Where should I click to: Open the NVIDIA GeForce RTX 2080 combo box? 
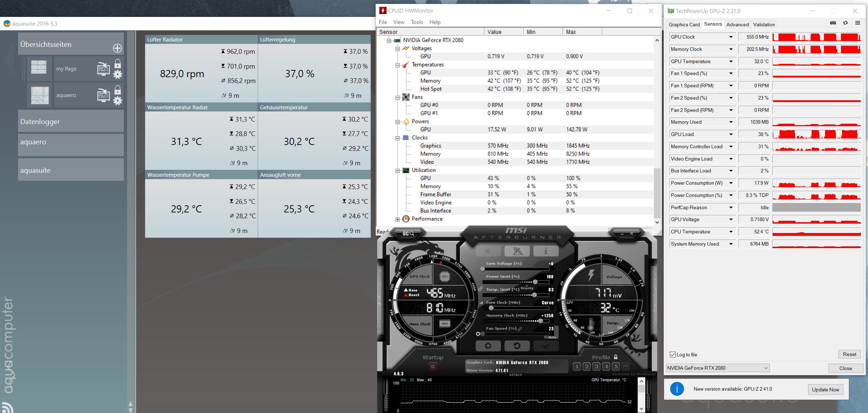click(717, 368)
